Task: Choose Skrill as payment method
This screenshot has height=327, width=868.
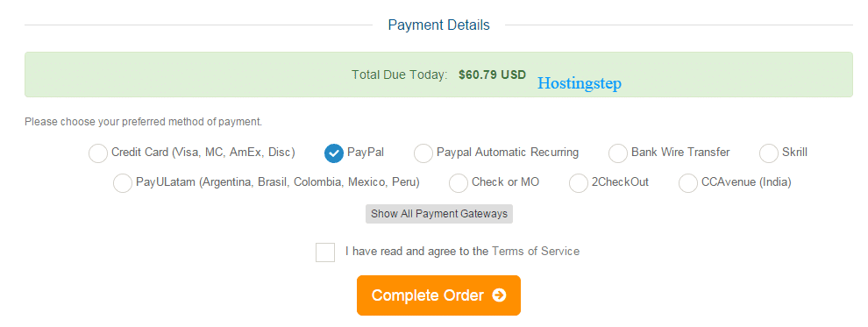Action: (x=769, y=153)
